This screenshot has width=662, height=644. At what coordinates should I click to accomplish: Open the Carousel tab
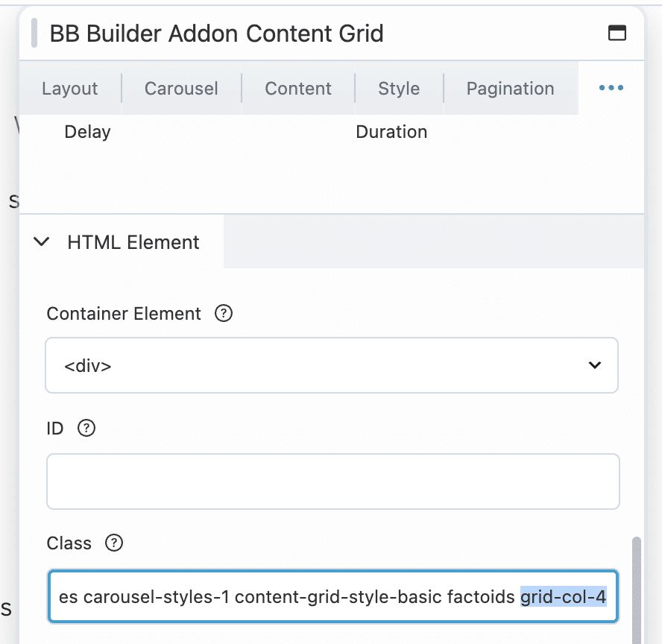point(181,89)
